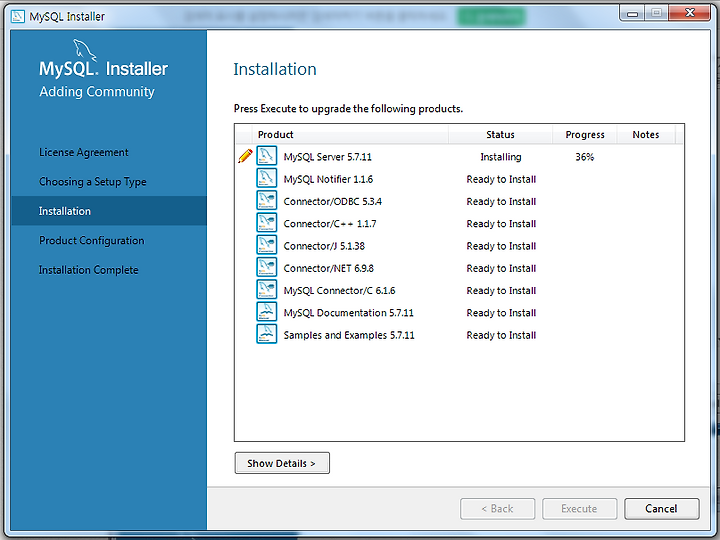Click the Execute button
The width and height of the screenshot is (720, 540).
tap(579, 509)
